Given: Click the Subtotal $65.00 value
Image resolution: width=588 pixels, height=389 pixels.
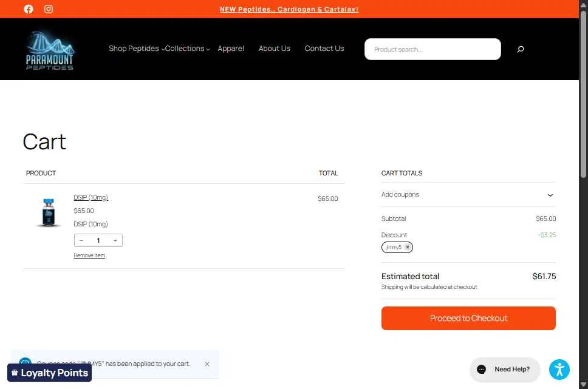Looking at the screenshot, I should tap(545, 218).
